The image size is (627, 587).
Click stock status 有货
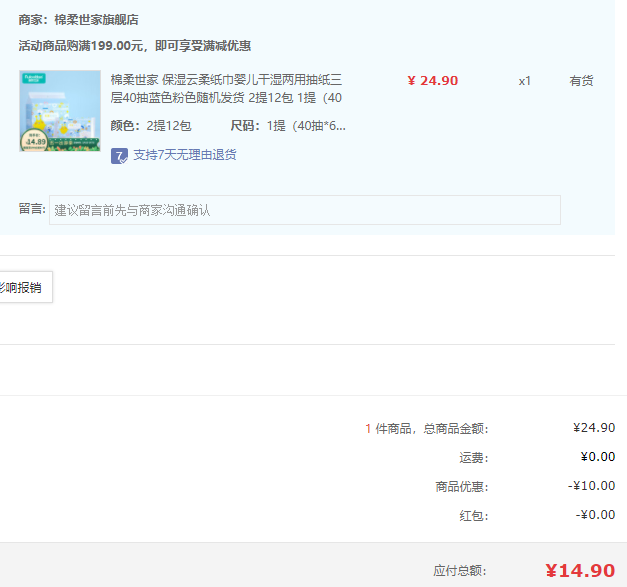click(x=581, y=81)
